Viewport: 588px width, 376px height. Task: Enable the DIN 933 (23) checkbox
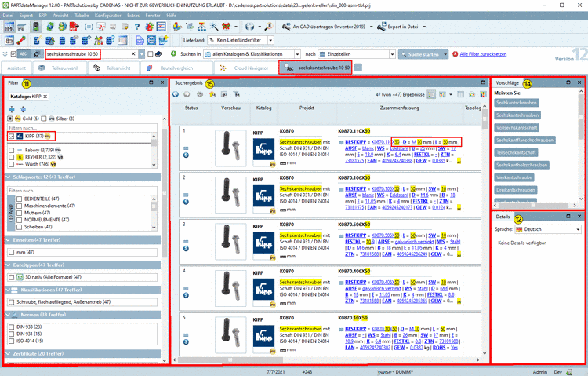[11, 326]
